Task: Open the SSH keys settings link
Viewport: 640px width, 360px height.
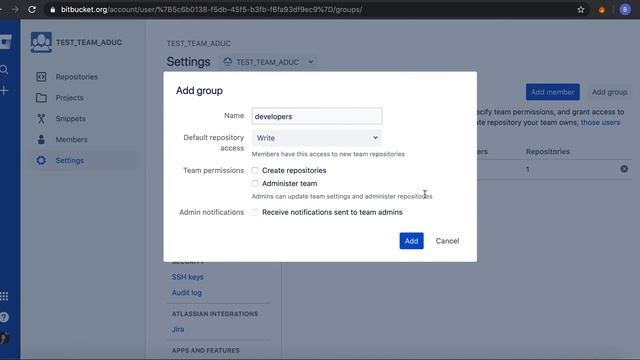Action: pyautogui.click(x=188, y=277)
